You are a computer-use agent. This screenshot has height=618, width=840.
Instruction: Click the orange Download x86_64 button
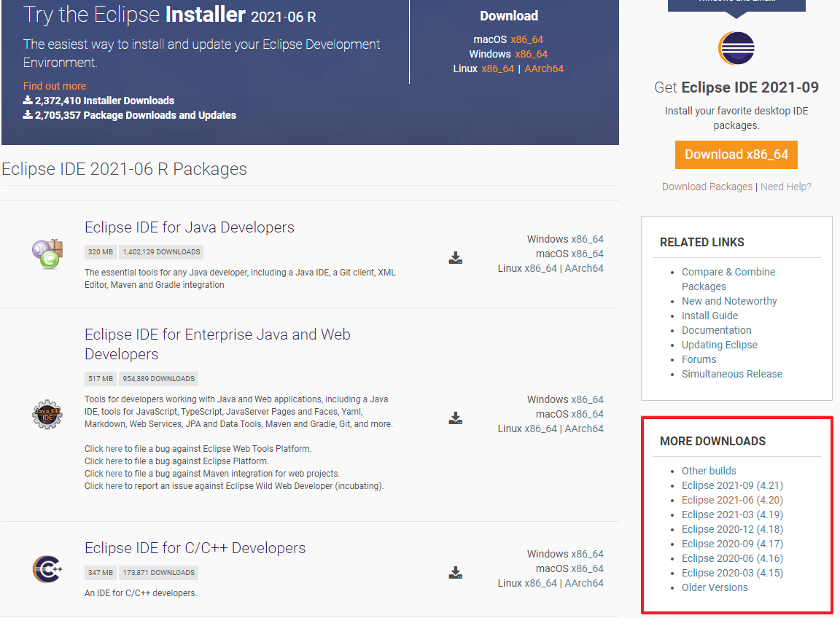736,154
